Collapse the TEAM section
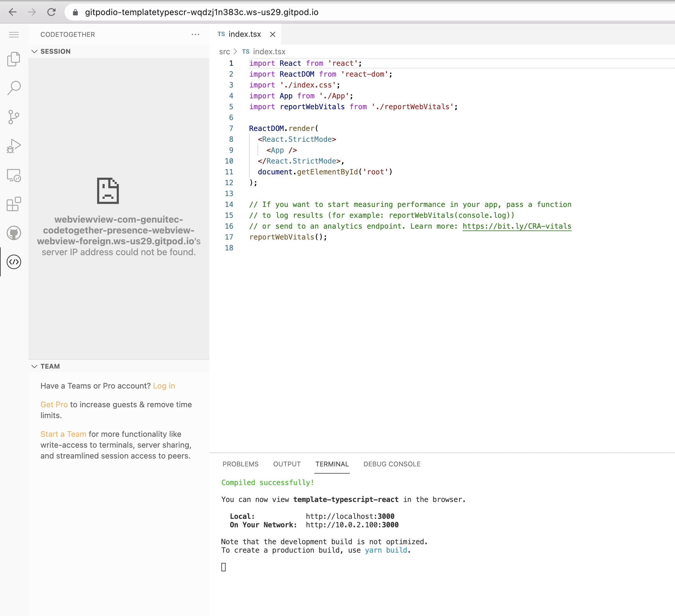Viewport: 675px width, 616px height. 34,366
